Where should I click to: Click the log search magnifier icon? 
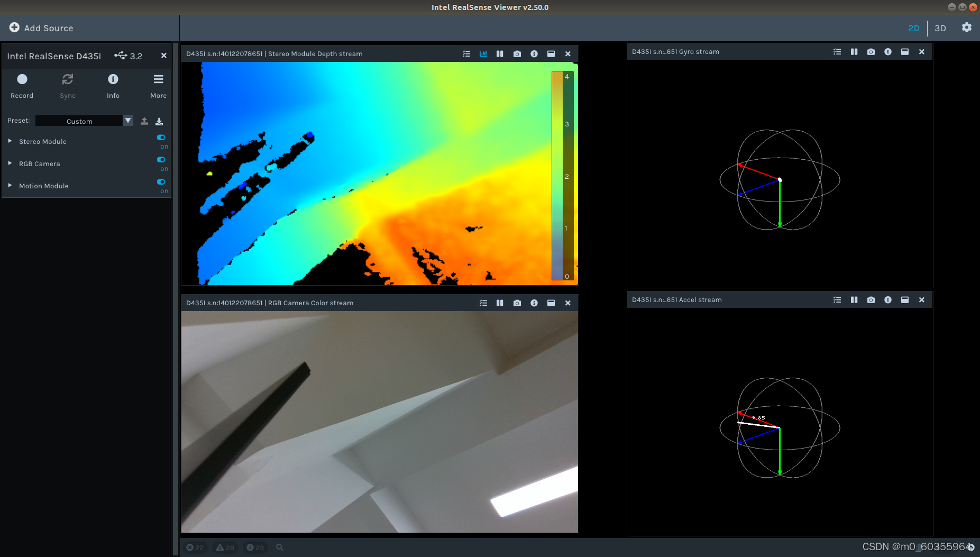click(x=280, y=547)
